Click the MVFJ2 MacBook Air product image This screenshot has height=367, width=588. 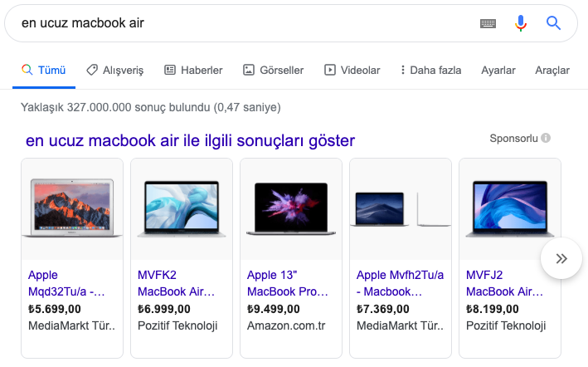tap(510, 208)
